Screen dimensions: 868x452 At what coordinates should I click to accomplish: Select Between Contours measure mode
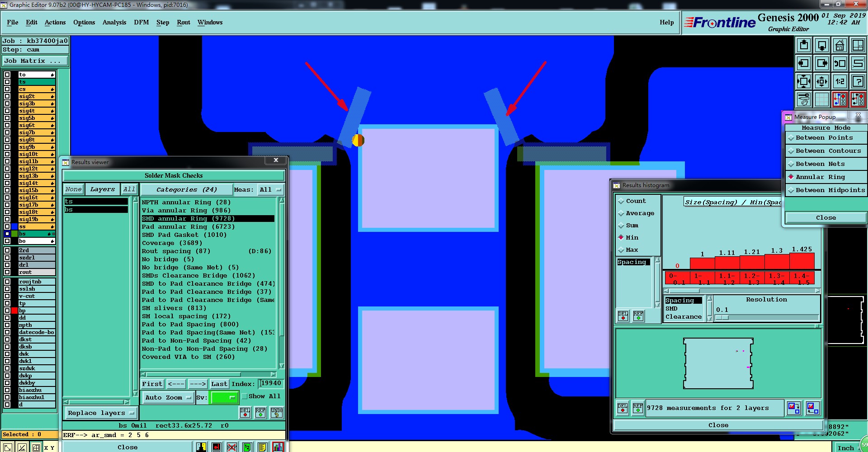826,151
